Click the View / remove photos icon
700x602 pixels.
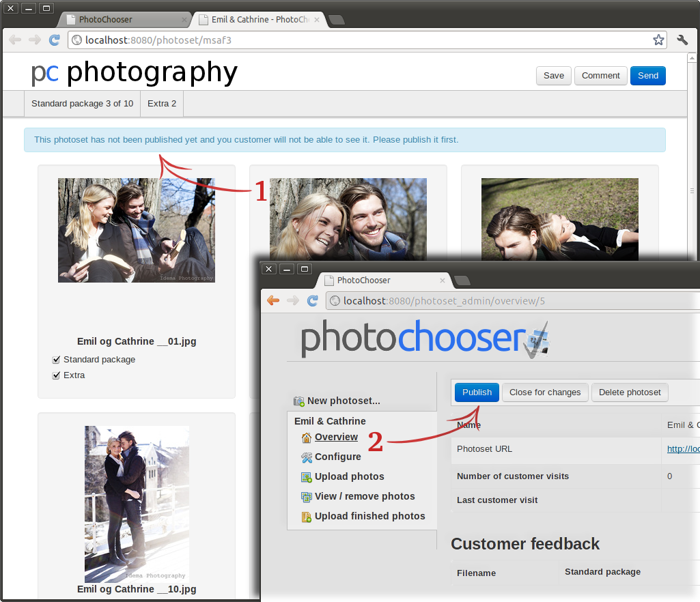[x=307, y=497]
